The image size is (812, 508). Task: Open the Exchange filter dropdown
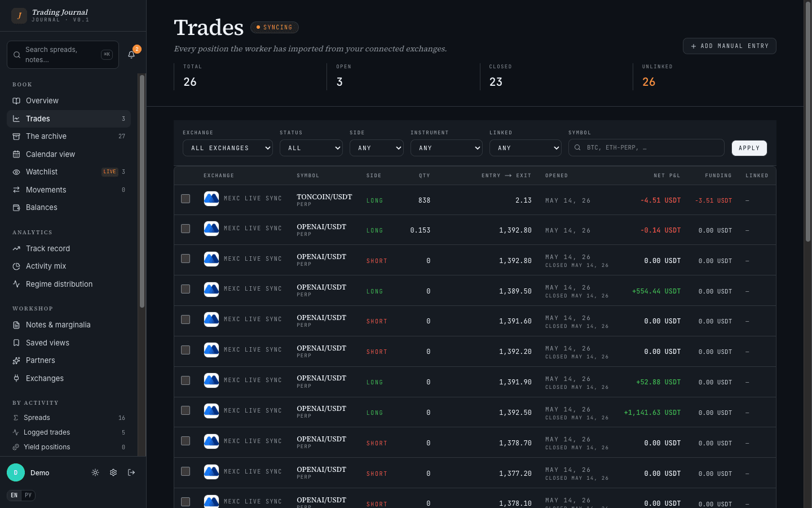coord(228,148)
